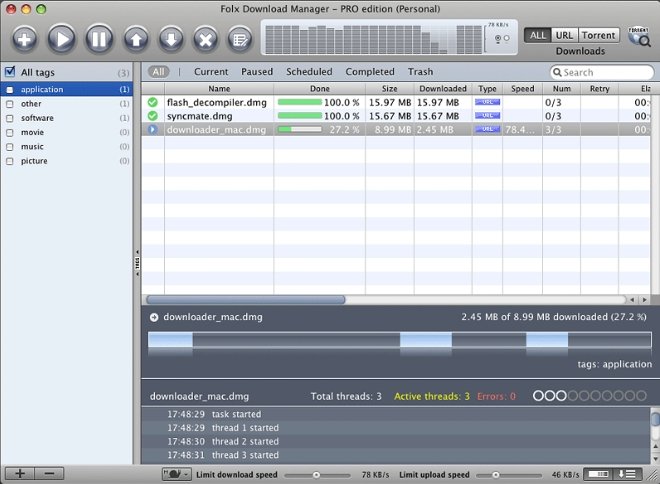Toggle the All tags checkbox
This screenshot has width=660, height=484.
10,72
